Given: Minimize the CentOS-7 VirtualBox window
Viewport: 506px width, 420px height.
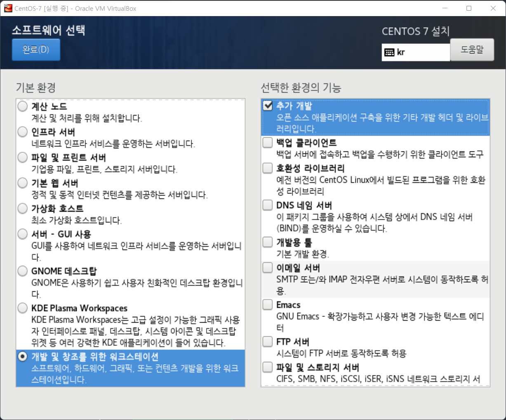Looking at the screenshot, I should tap(445, 8).
